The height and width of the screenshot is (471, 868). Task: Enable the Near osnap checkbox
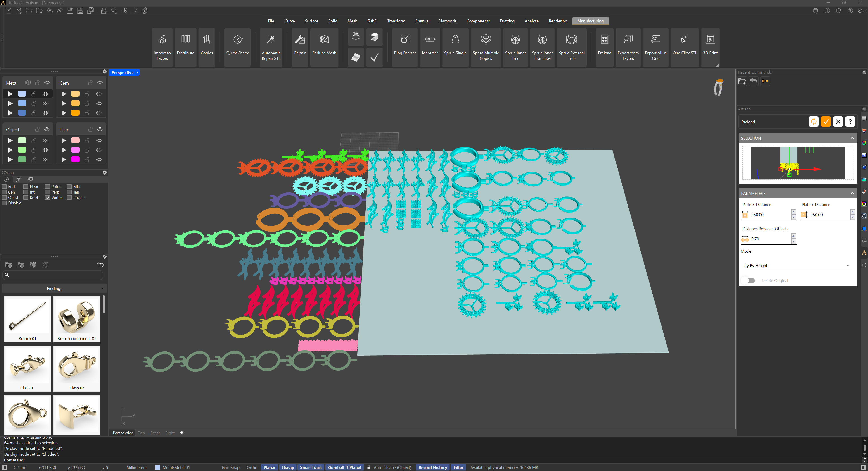point(26,186)
